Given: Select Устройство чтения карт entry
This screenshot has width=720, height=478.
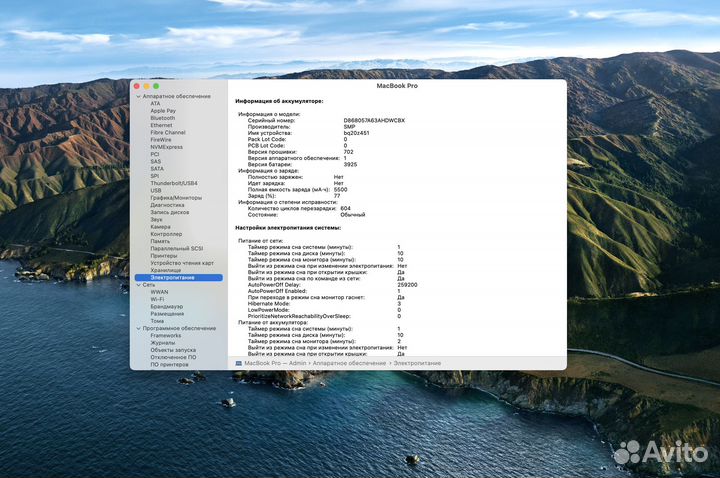Looking at the screenshot, I should 182,263.
